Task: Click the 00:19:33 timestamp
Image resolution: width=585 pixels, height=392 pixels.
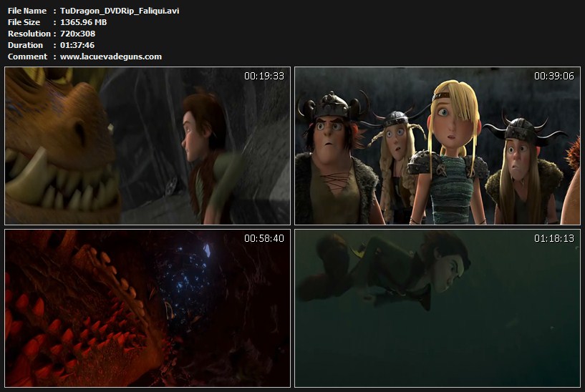Action: [264, 76]
